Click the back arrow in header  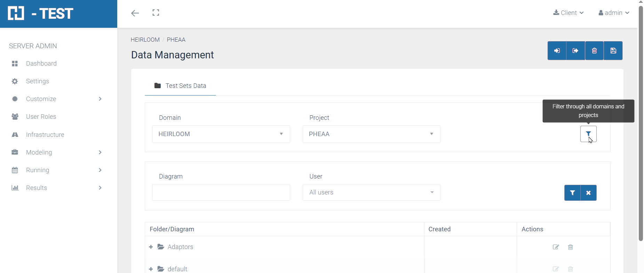(x=135, y=13)
